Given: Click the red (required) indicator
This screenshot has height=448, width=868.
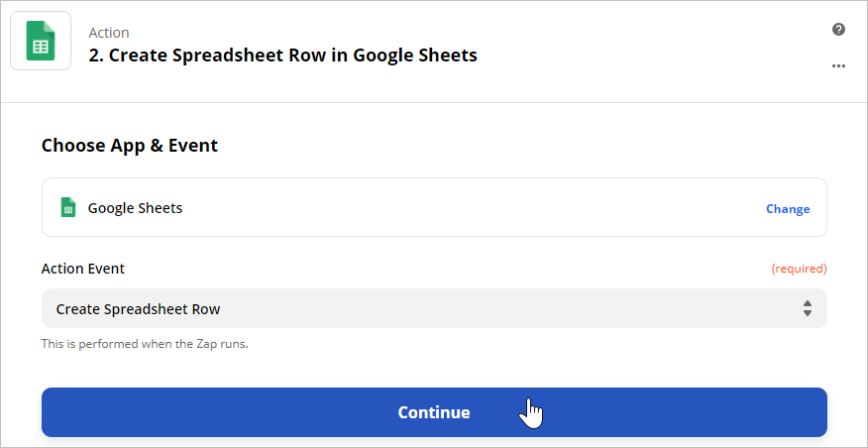Looking at the screenshot, I should pyautogui.click(x=799, y=269).
